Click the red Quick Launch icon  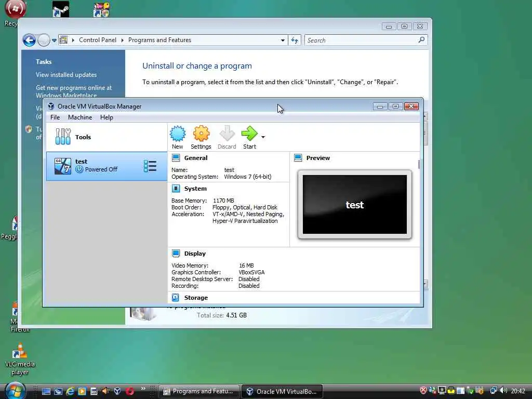[129, 391]
